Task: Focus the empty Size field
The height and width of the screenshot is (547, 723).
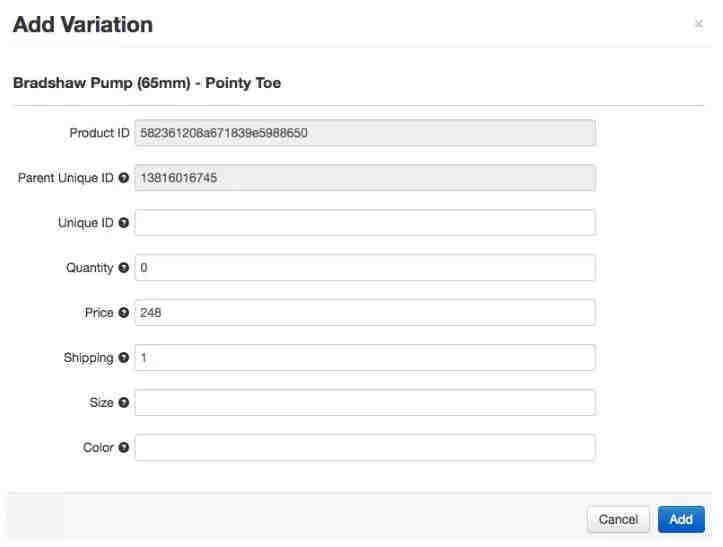Action: click(365, 403)
